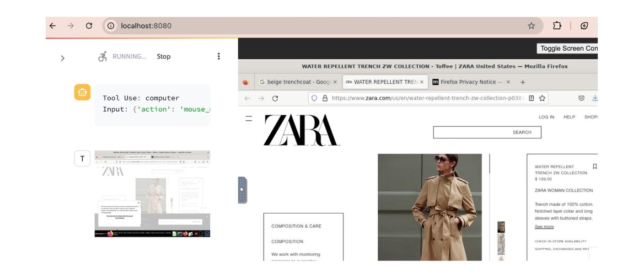Click COMPOSITION & CARE heading
This screenshot has width=644, height=278.
point(296,226)
